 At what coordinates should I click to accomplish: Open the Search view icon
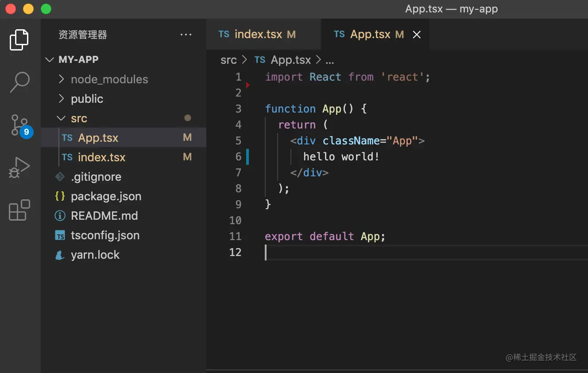[x=19, y=82]
